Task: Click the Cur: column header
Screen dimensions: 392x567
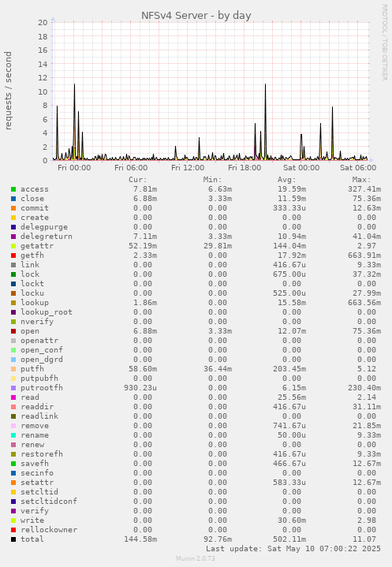Action: (x=138, y=180)
